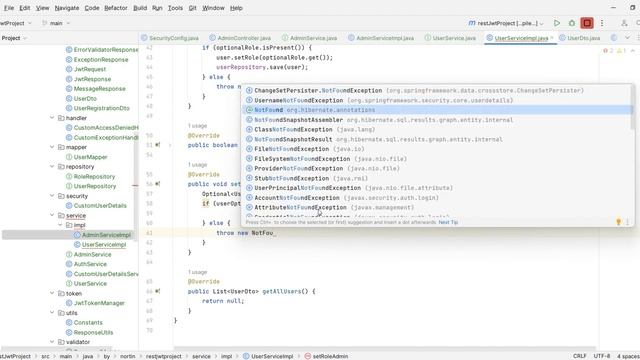This screenshot has width=640, height=360.
Task: Open the File menu
Action: pyautogui.click(x=9, y=8)
